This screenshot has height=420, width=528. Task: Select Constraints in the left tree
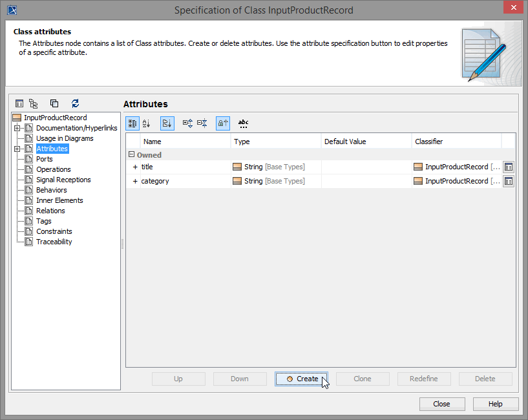[54, 231]
